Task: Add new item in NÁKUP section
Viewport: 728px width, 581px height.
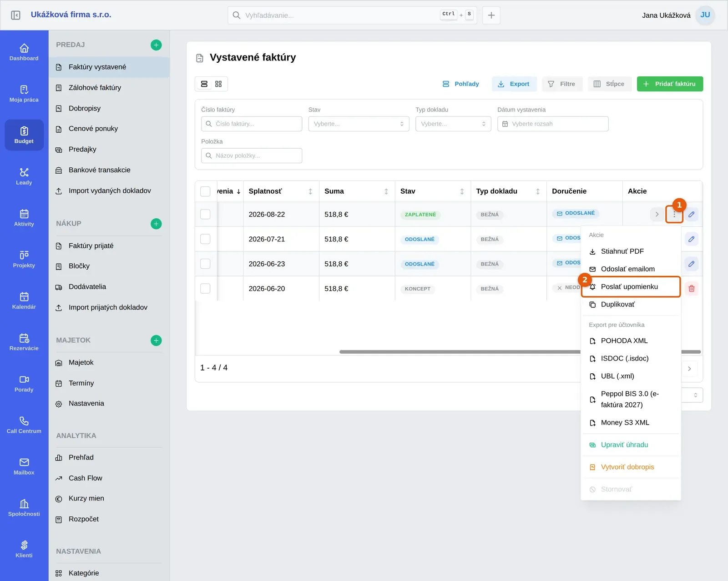Action: pyautogui.click(x=156, y=224)
